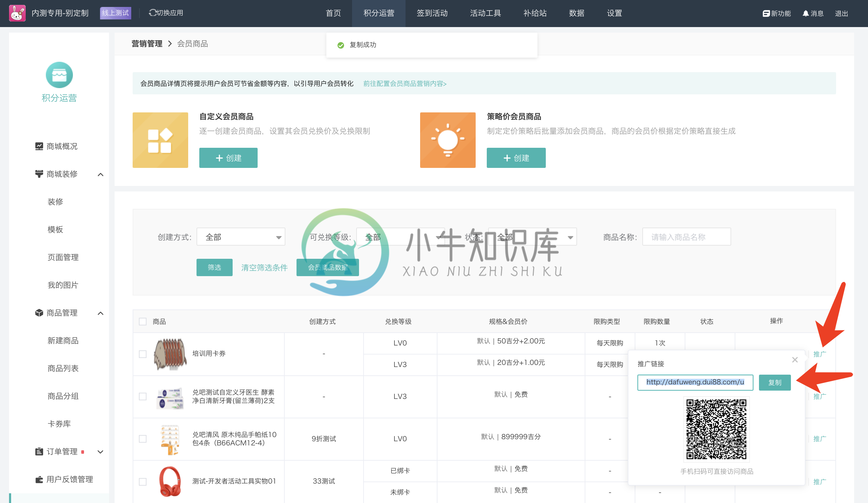Image resolution: width=868 pixels, height=503 pixels.
Task: Open the 创建方式 dropdown
Action: click(241, 237)
